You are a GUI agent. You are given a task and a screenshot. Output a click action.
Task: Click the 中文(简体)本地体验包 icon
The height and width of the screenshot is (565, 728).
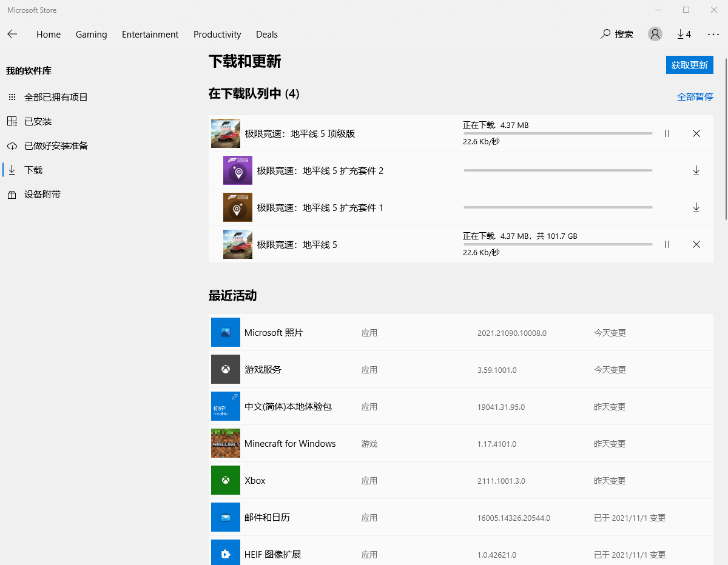coord(226,406)
